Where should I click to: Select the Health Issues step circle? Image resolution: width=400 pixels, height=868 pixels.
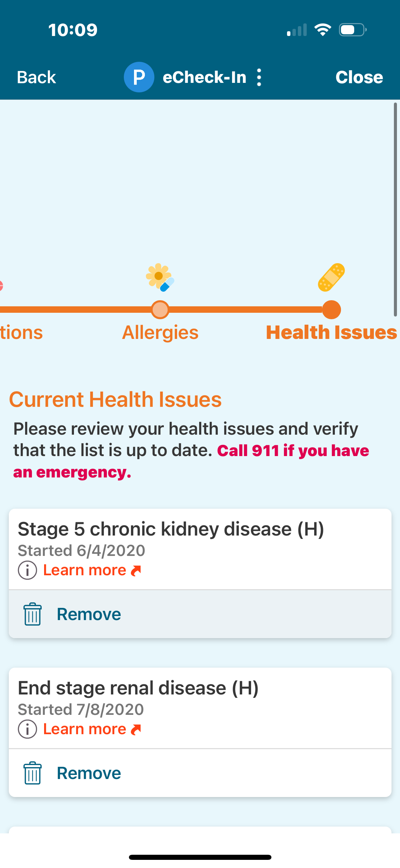coord(331,310)
